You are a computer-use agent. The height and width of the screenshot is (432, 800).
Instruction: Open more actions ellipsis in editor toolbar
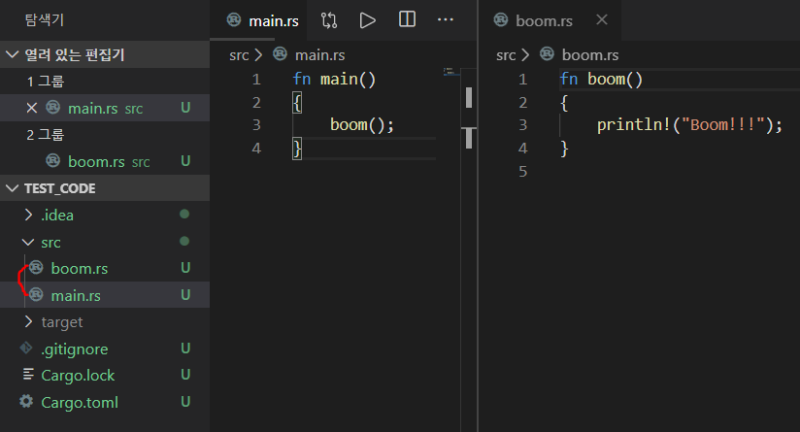pyautogui.click(x=446, y=20)
